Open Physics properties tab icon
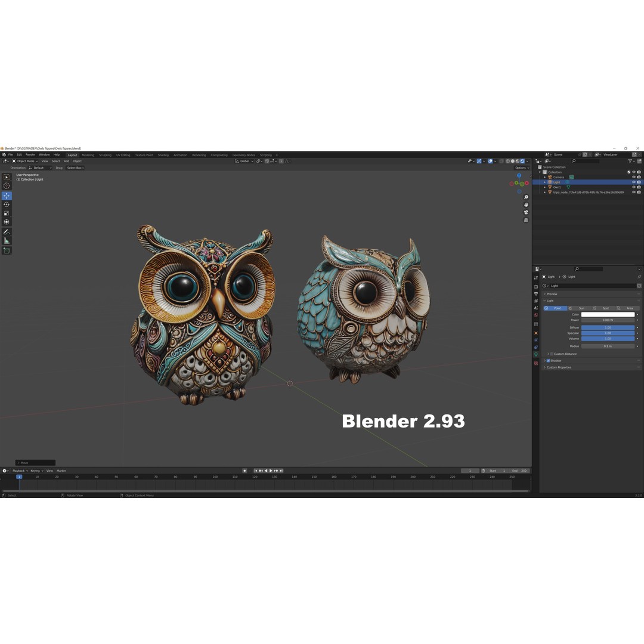 (536, 340)
